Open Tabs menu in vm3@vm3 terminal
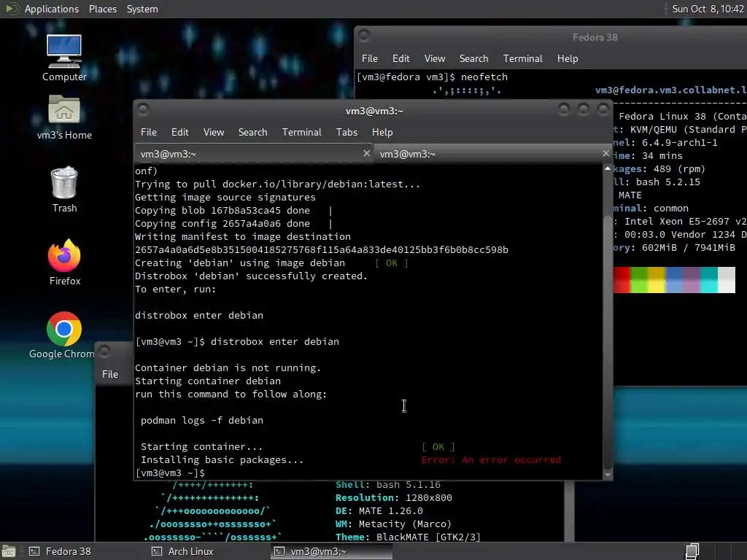 [347, 133]
